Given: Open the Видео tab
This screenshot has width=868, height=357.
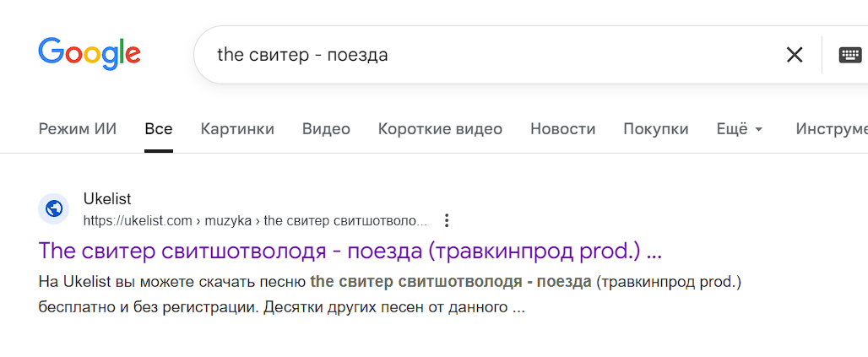Looking at the screenshot, I should tap(326, 129).
